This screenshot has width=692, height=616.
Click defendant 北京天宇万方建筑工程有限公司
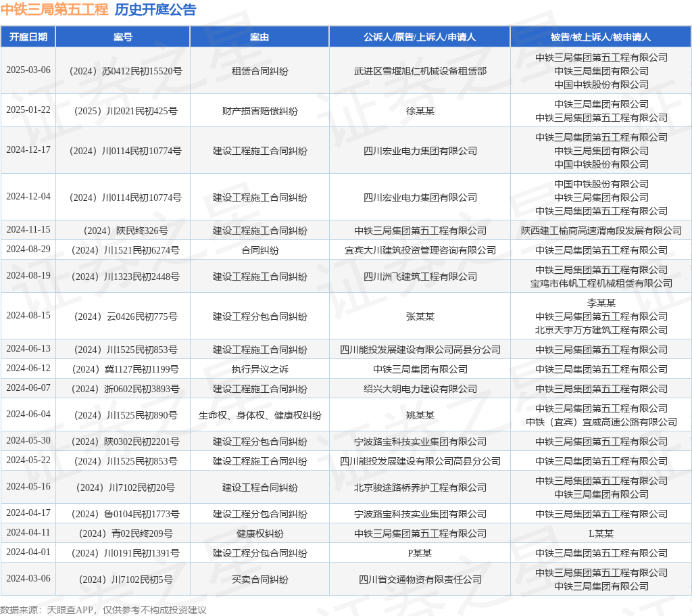[601, 330]
